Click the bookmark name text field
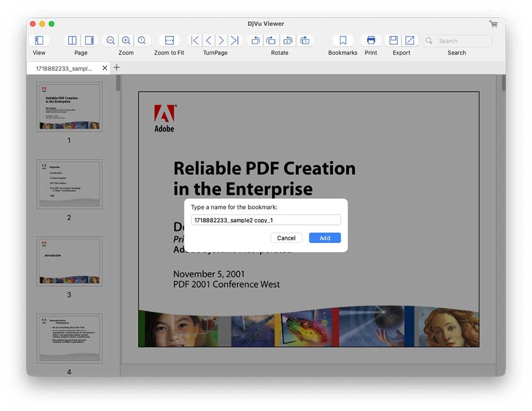Viewport: 532px width, 411px height. (x=265, y=220)
